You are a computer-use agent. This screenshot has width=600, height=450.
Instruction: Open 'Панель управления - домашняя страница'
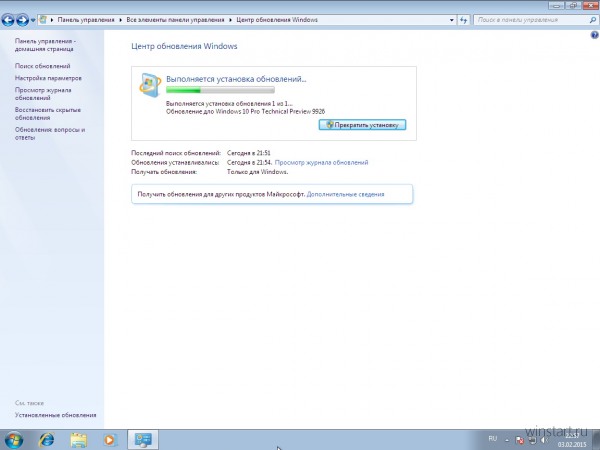click(45, 45)
